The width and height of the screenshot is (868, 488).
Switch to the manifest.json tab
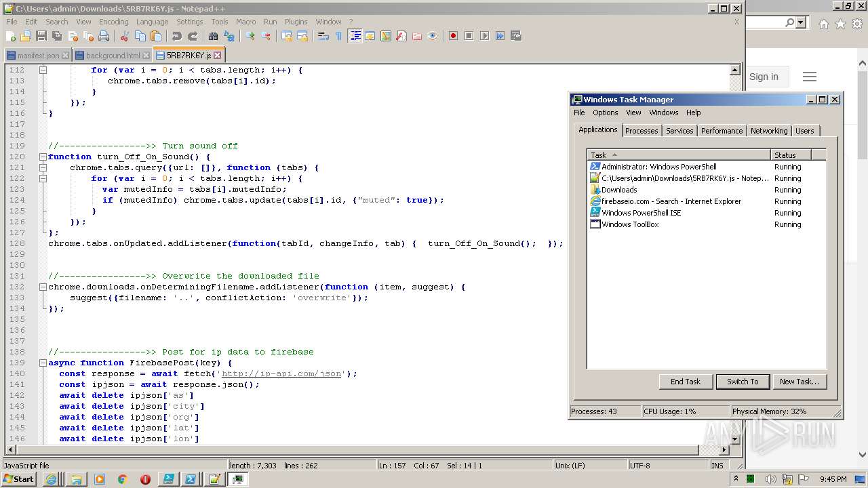38,56
